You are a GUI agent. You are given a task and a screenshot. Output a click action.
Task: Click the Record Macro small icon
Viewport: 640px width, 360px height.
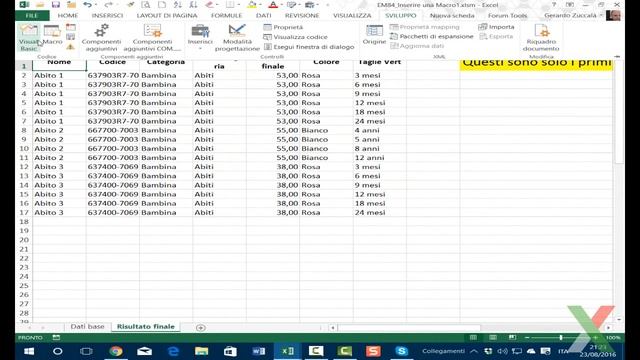point(71,27)
